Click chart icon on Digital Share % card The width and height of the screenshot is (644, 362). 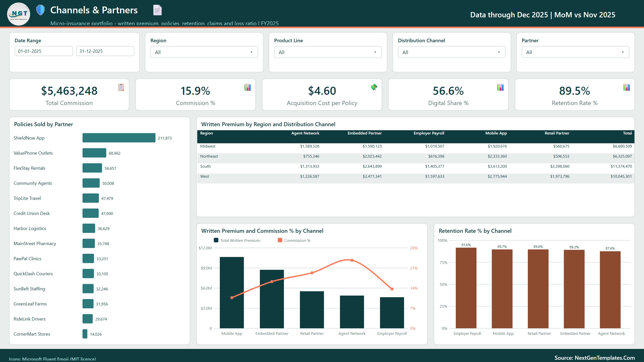point(500,87)
